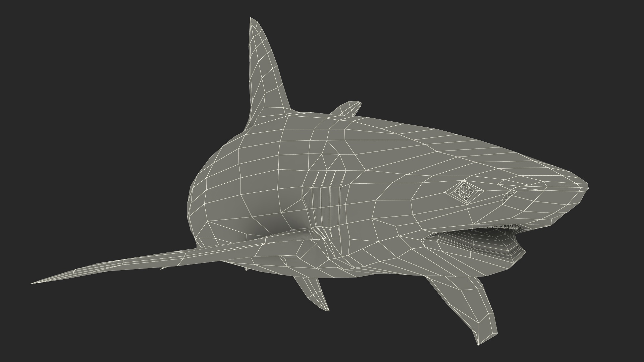Select the rounded rear body of the shark

click(215, 188)
